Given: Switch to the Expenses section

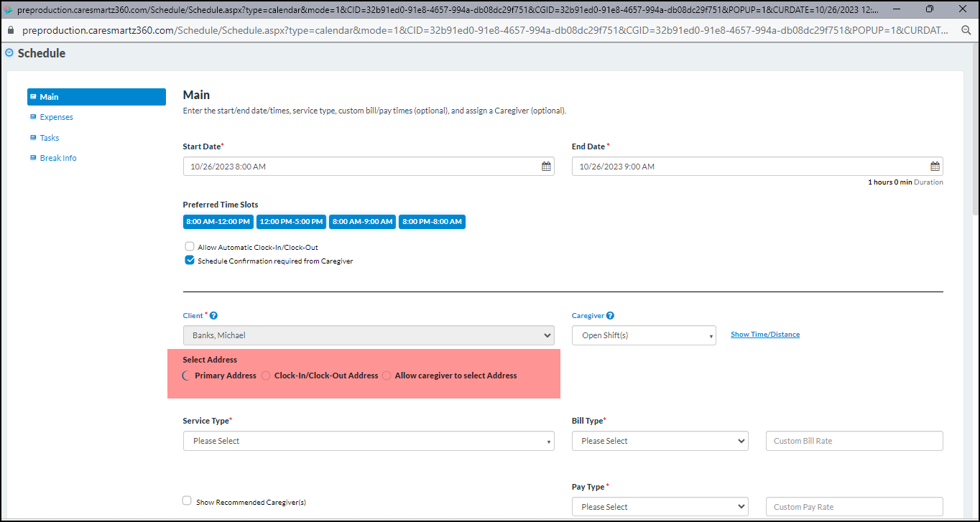Looking at the screenshot, I should coord(56,117).
